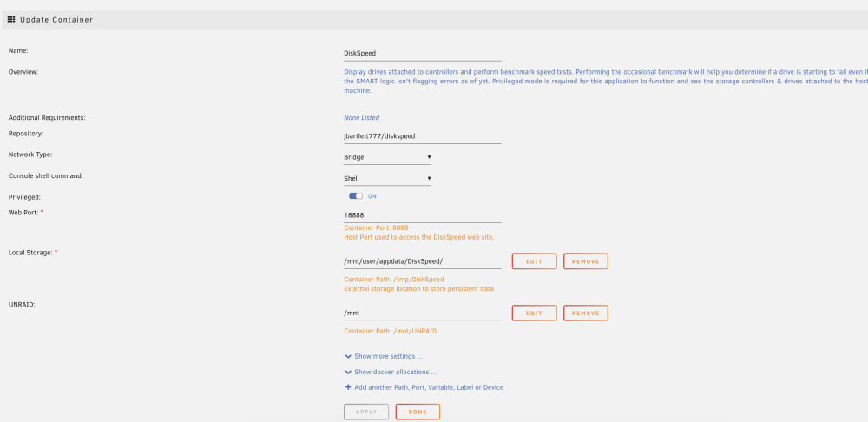This screenshot has height=422, width=868.
Task: Click the Overview description text
Action: 606,81
